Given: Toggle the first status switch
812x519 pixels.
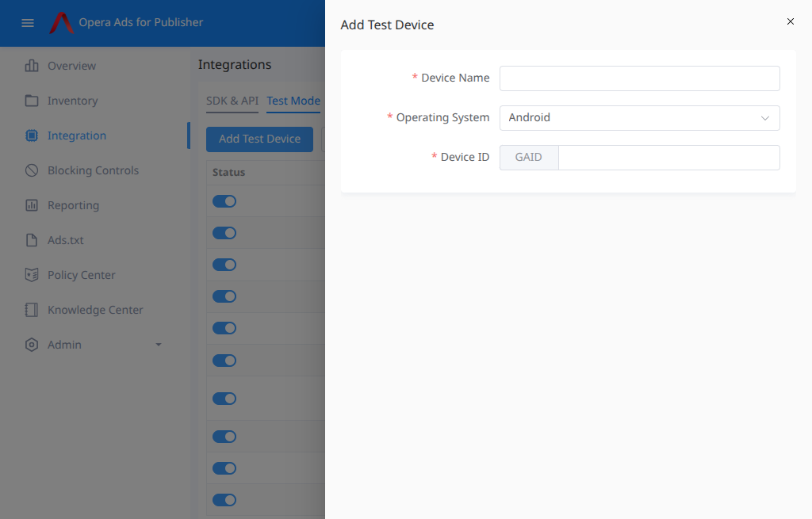Looking at the screenshot, I should coord(224,201).
